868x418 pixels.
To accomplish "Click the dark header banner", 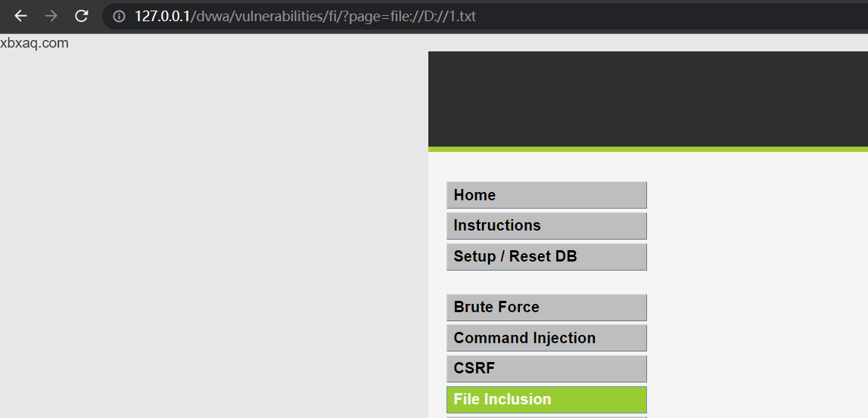I will tap(648, 99).
